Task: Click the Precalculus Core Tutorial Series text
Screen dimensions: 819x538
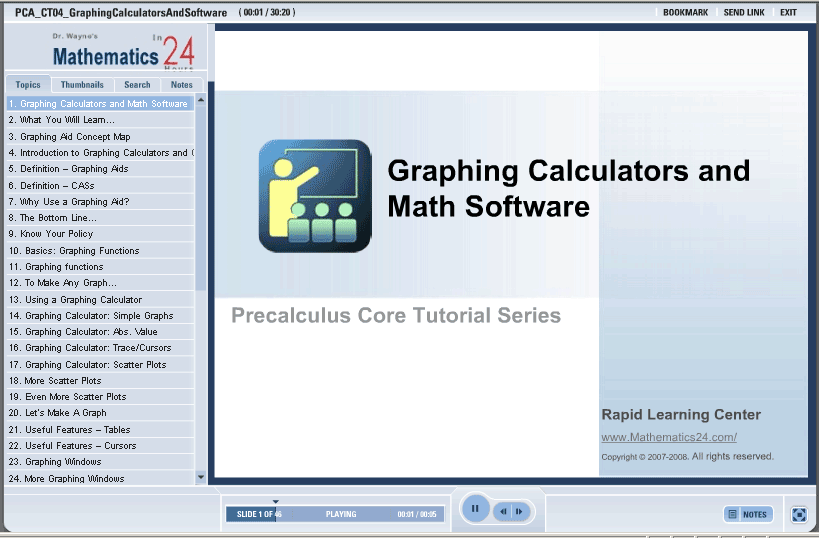Action: (396, 315)
